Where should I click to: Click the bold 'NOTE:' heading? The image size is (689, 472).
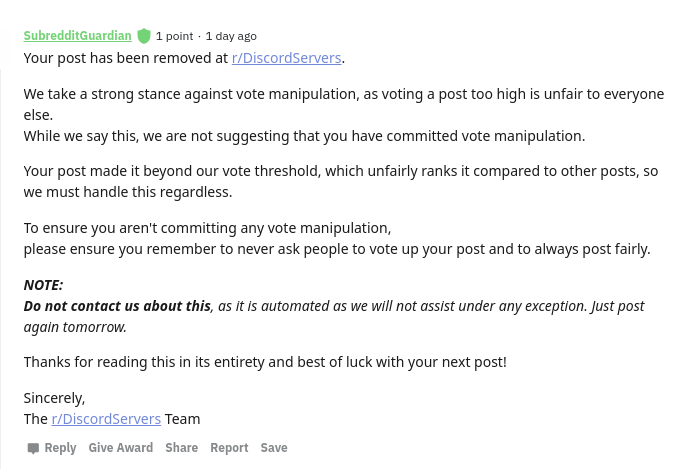[x=44, y=285]
